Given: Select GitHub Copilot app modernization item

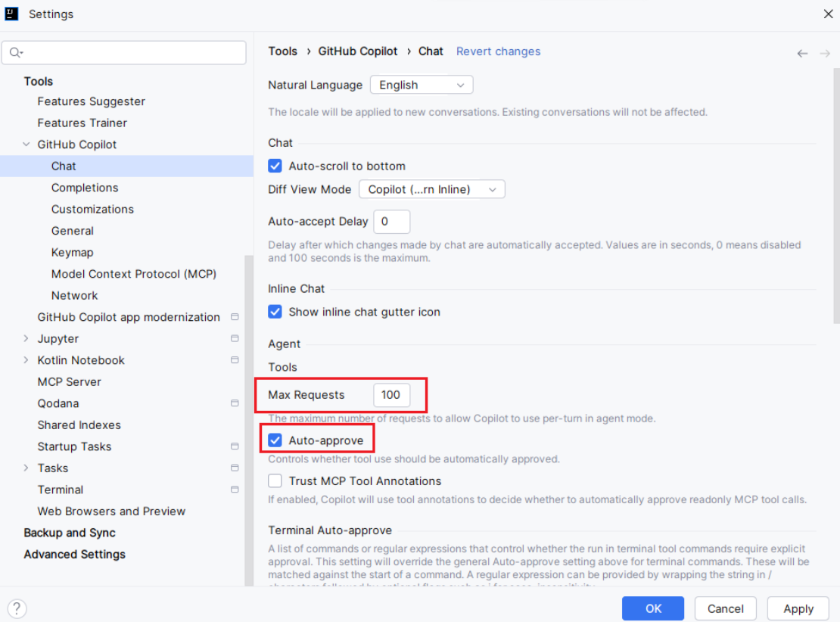Looking at the screenshot, I should [x=129, y=317].
